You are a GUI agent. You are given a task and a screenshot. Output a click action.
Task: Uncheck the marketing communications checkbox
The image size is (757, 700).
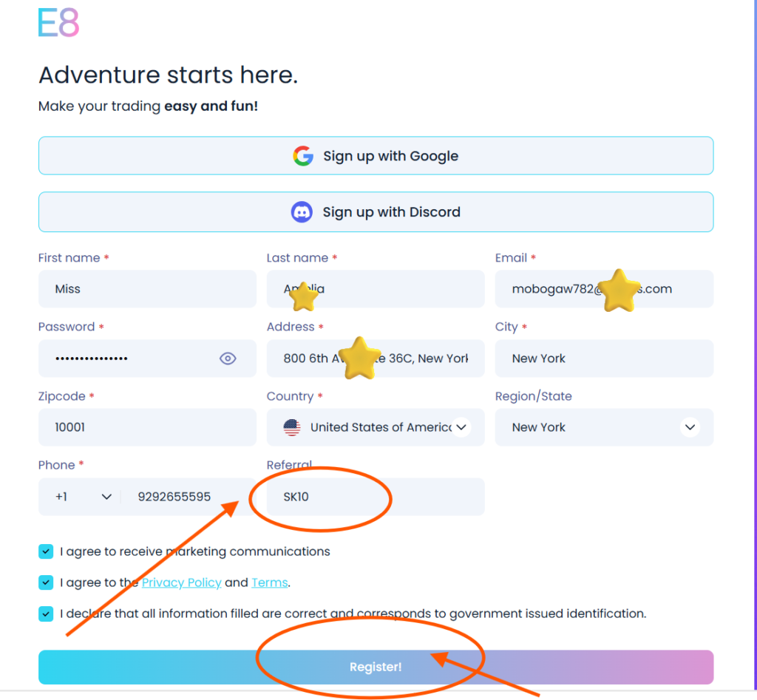(46, 551)
